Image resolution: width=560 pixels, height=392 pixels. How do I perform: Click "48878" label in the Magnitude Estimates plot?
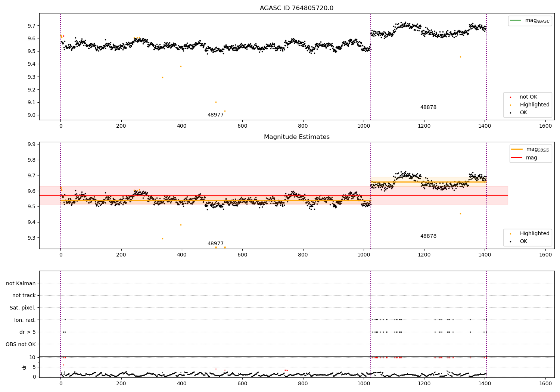[428, 236]
